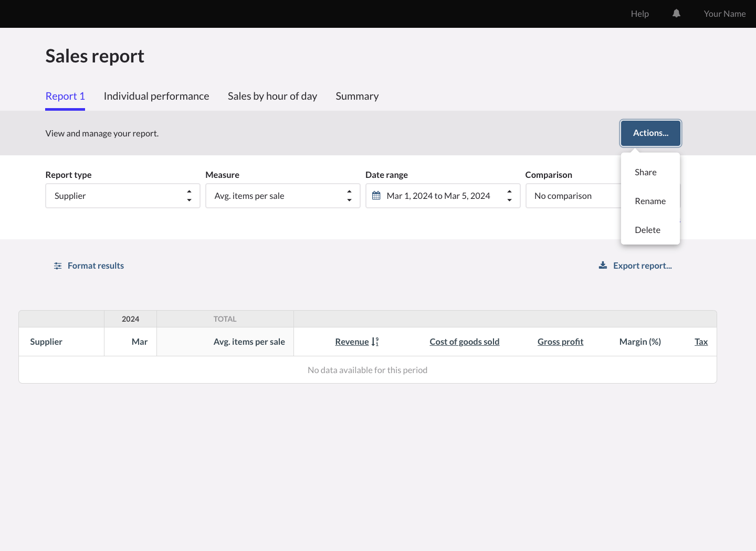Go to the Summary tab

[357, 97]
